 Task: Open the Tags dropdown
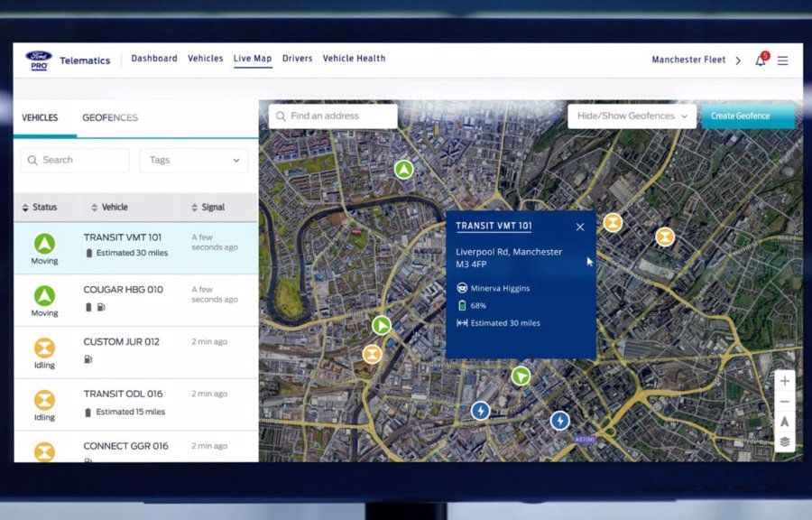194,160
